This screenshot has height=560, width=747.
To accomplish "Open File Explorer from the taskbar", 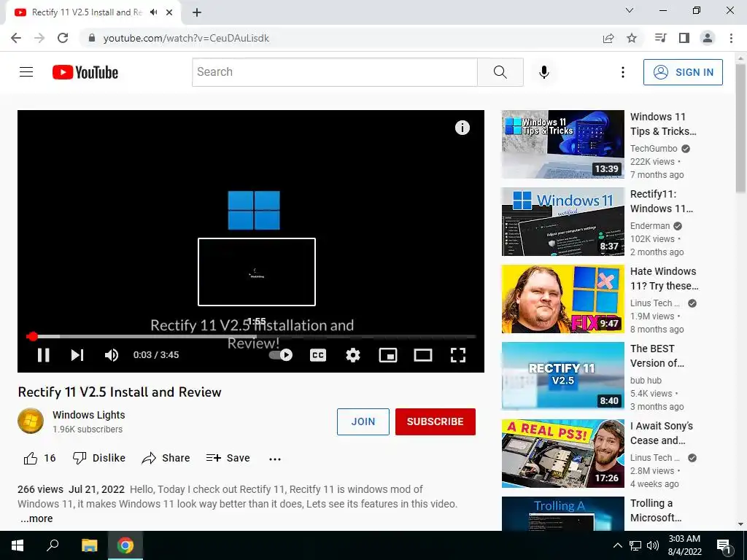I will pyautogui.click(x=89, y=545).
